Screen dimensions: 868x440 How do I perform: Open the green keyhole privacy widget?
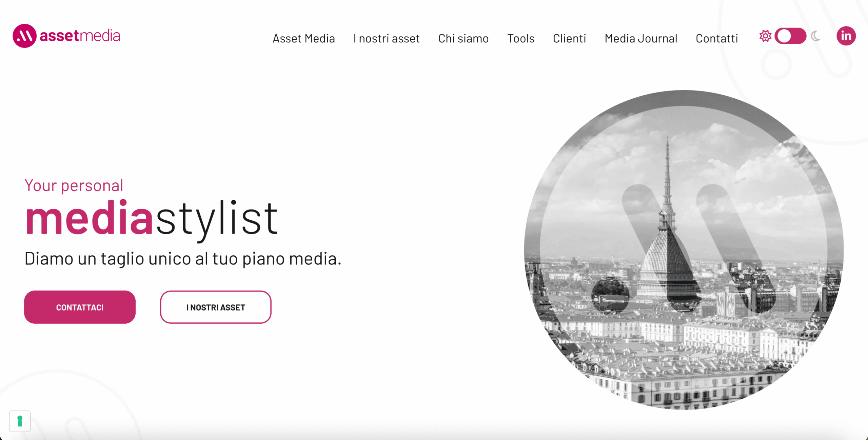click(x=20, y=421)
